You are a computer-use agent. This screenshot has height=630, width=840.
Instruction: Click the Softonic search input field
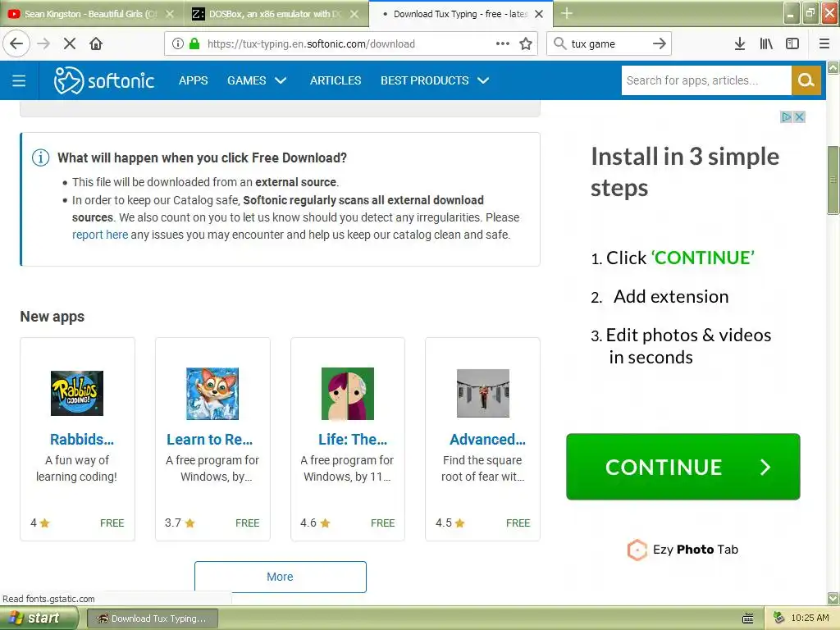706,80
